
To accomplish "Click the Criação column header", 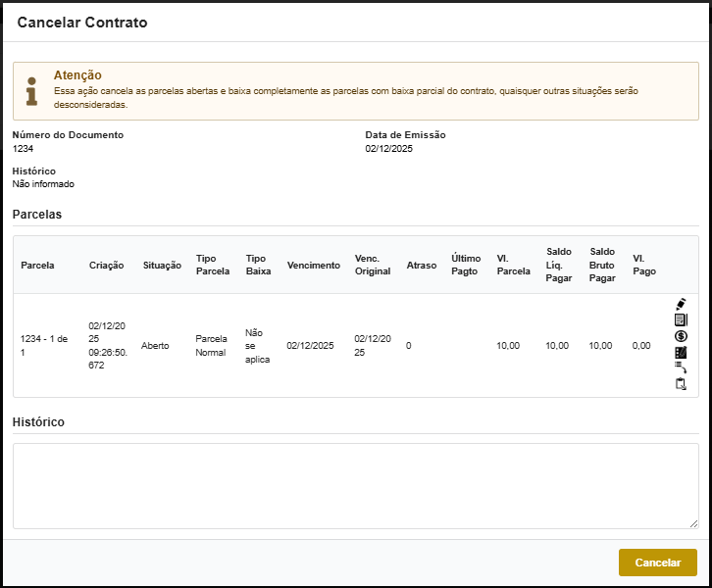I will (x=106, y=266).
